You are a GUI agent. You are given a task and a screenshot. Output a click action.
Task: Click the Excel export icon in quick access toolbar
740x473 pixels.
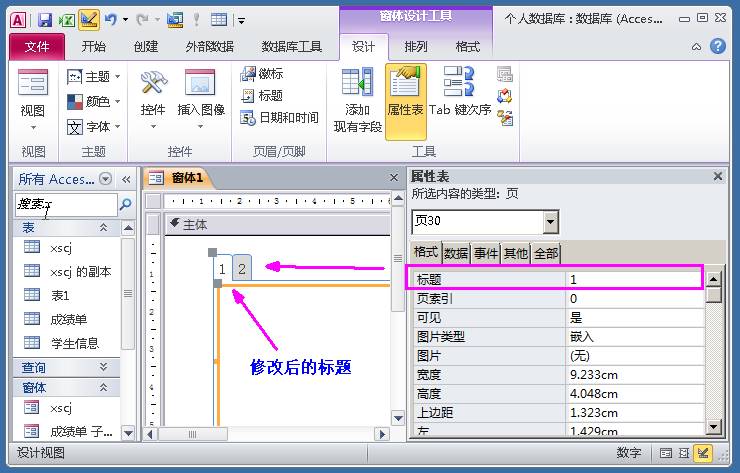[67, 20]
